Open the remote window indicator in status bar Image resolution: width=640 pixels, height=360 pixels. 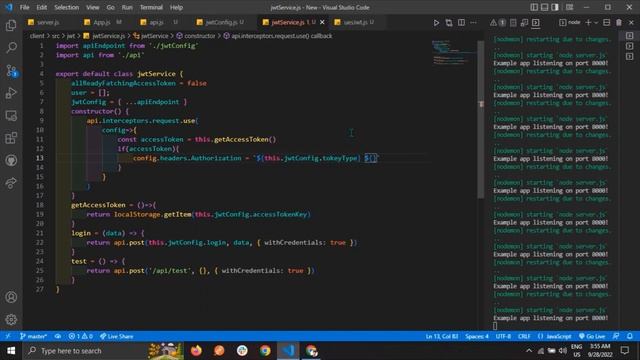point(8,336)
